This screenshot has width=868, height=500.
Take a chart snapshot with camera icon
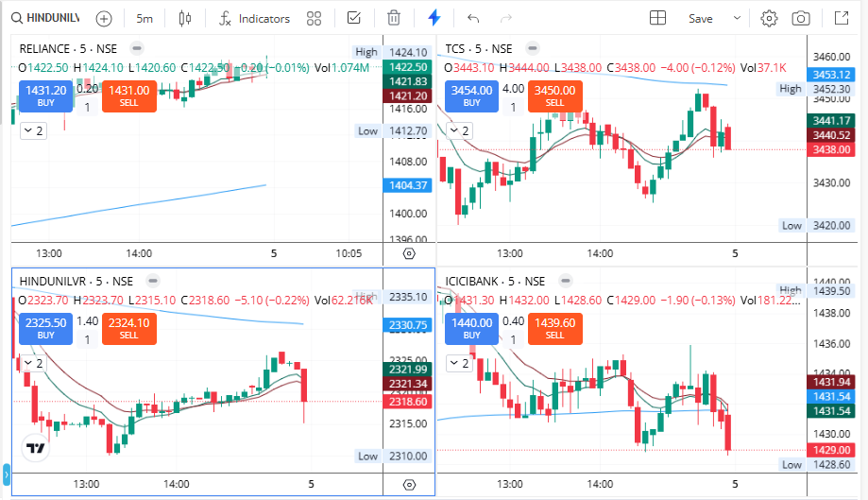801,18
